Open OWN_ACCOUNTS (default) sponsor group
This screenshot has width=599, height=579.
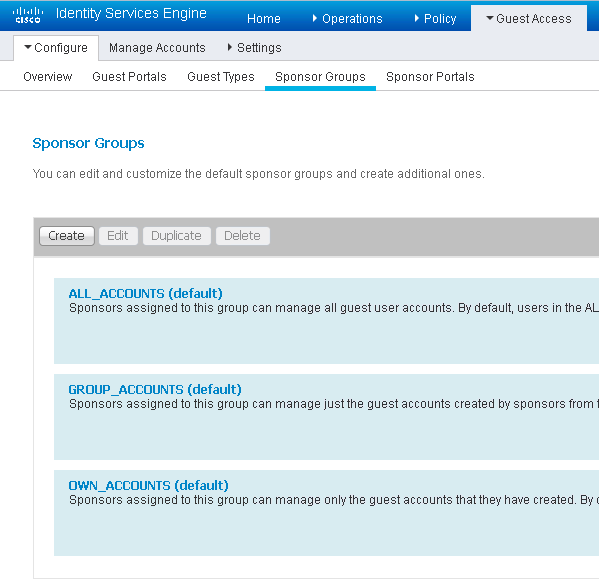(x=149, y=485)
